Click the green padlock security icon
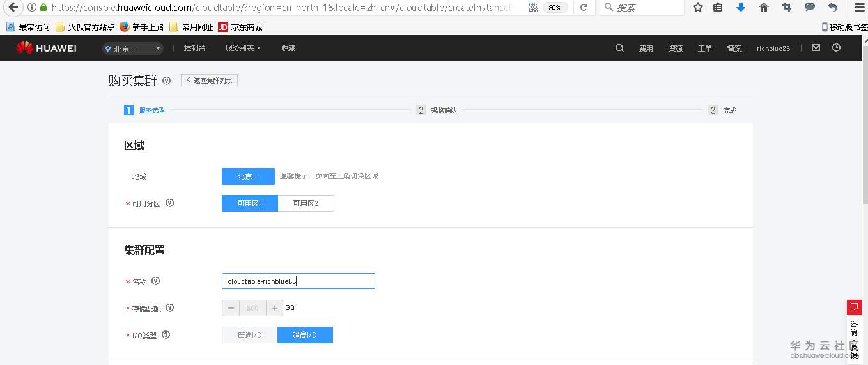Screen dimensions: 868x365 (43, 8)
